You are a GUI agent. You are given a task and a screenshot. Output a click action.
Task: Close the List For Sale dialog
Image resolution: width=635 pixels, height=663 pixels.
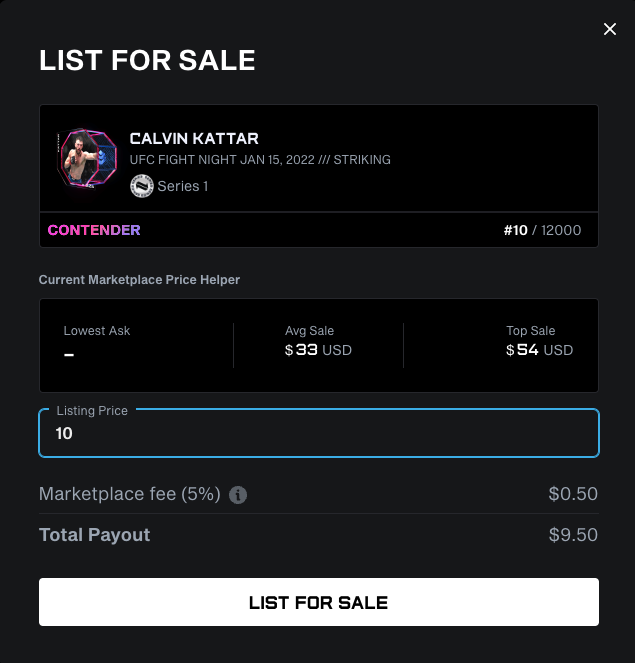610,29
